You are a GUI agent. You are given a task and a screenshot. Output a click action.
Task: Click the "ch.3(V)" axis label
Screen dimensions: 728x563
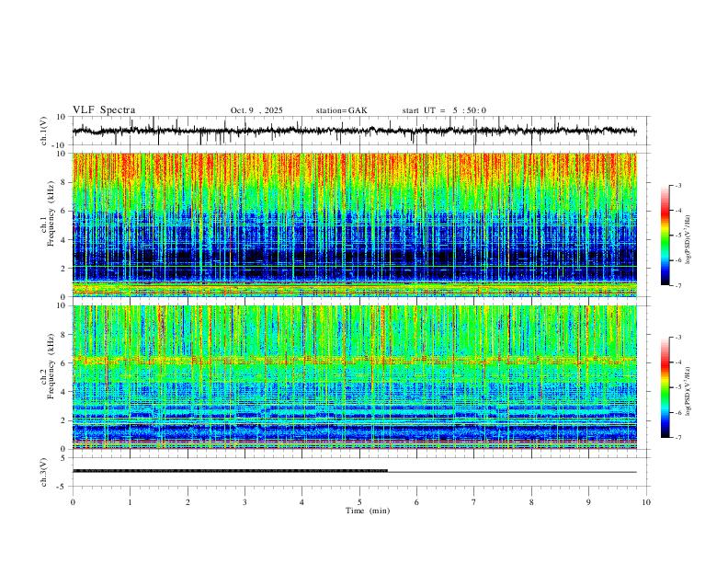point(44,472)
